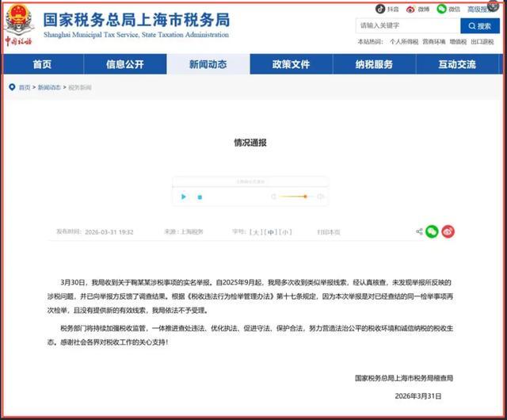The width and height of the screenshot is (507, 420).
Task: Open the Weibo icon link in header
Action: (x=410, y=10)
